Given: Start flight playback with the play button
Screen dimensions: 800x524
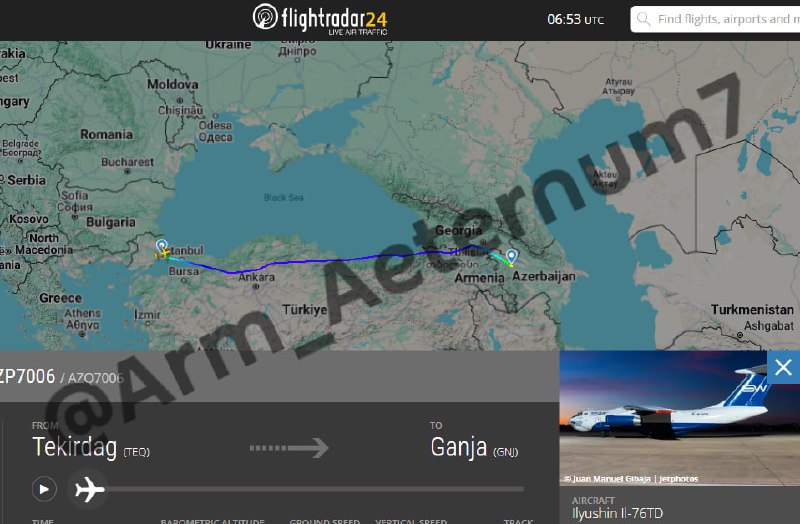Looking at the screenshot, I should click(44, 489).
